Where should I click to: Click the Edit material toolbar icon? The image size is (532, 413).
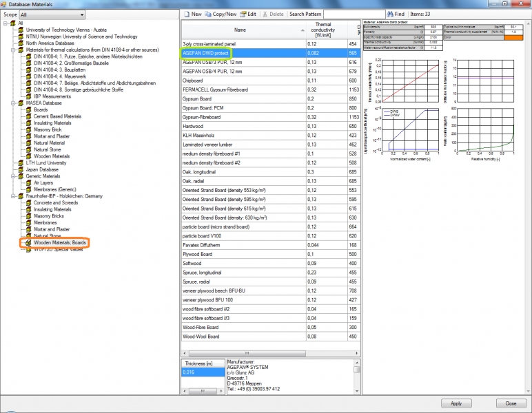pos(243,14)
